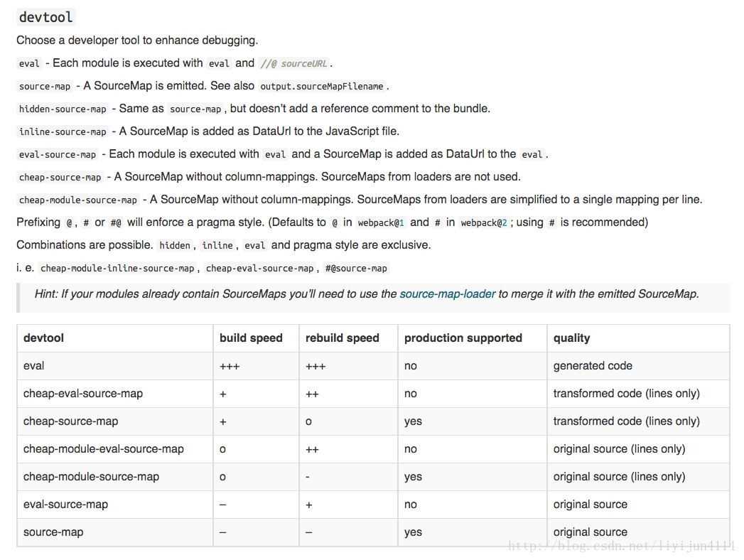
Task: Click the #@source-map example code
Action: (356, 268)
